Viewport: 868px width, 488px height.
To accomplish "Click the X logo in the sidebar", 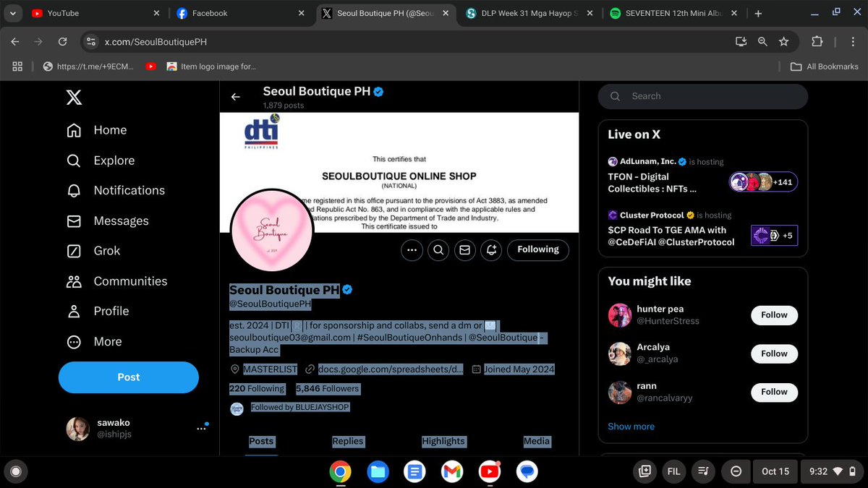I will point(74,96).
